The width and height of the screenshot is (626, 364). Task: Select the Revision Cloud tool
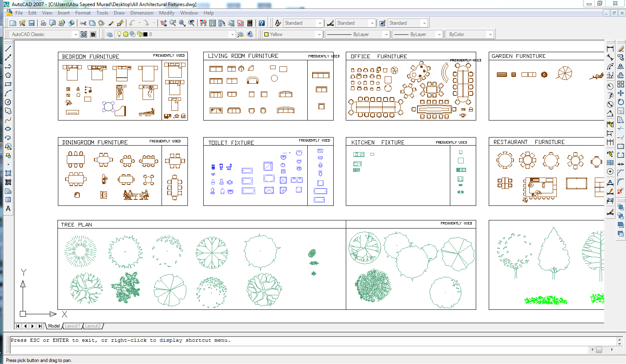[8, 111]
